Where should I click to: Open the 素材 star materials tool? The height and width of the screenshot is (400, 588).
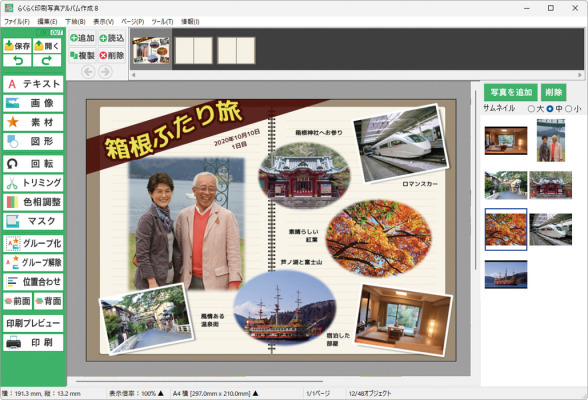(33, 122)
